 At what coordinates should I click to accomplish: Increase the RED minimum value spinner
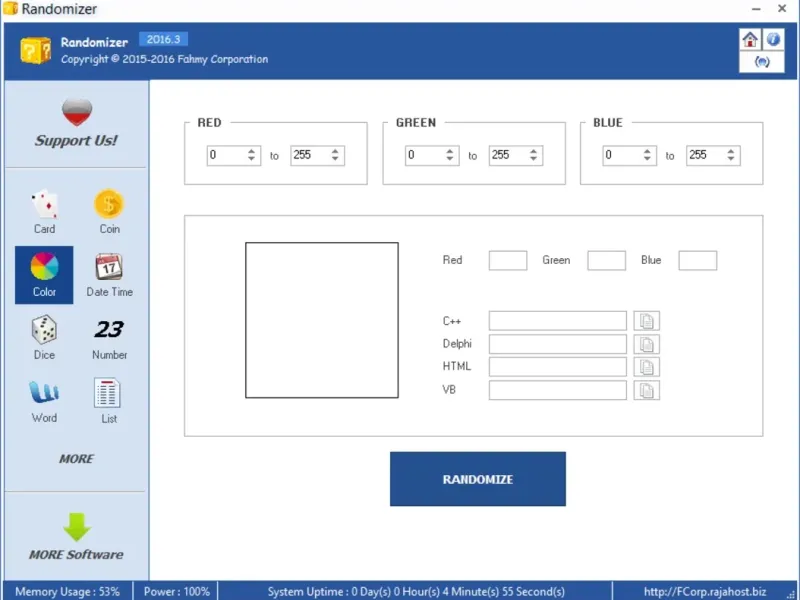(x=252, y=152)
